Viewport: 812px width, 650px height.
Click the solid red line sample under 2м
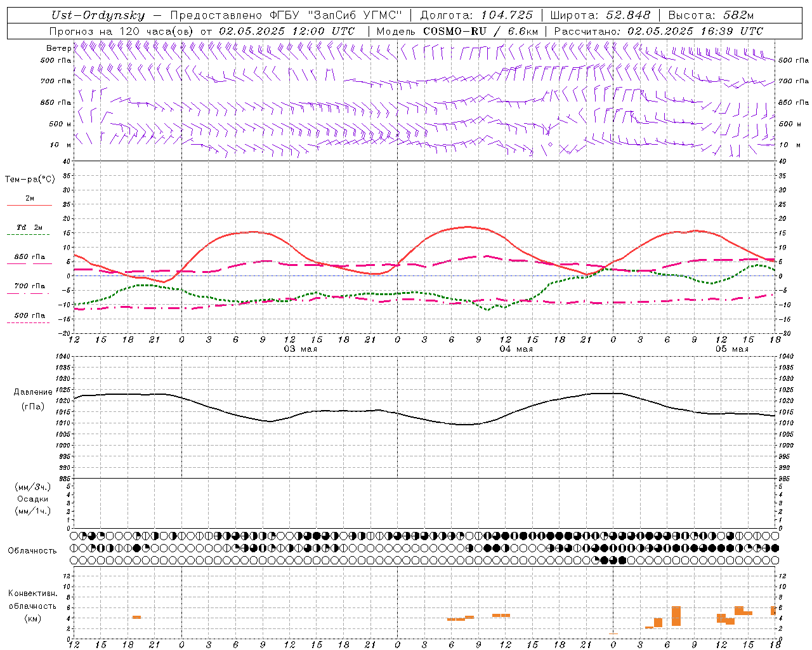(x=29, y=206)
